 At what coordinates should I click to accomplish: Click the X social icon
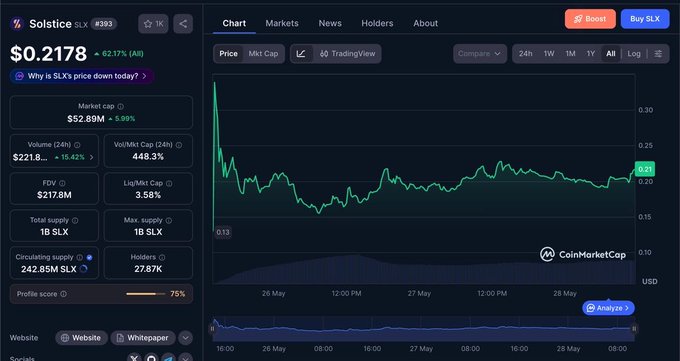pyautogui.click(x=134, y=358)
